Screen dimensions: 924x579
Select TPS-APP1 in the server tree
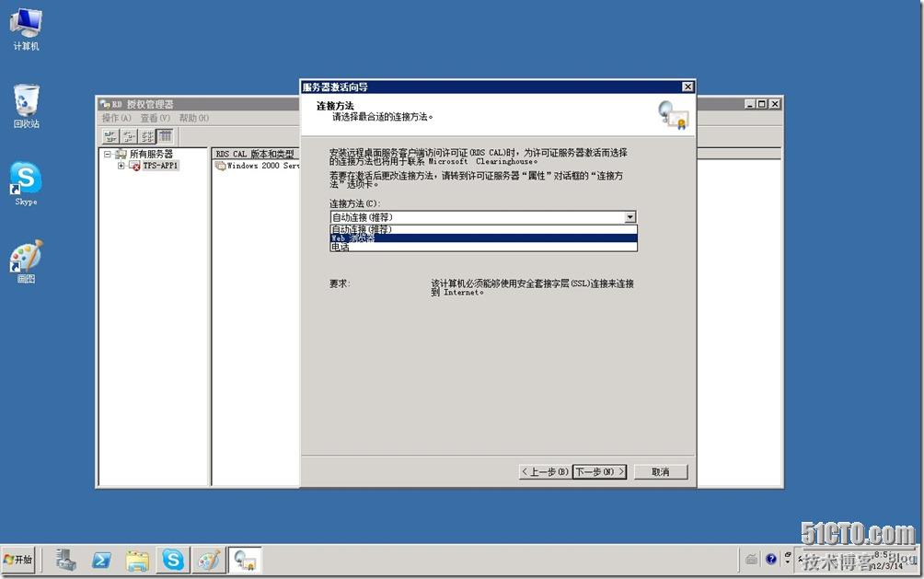pyautogui.click(x=160, y=166)
